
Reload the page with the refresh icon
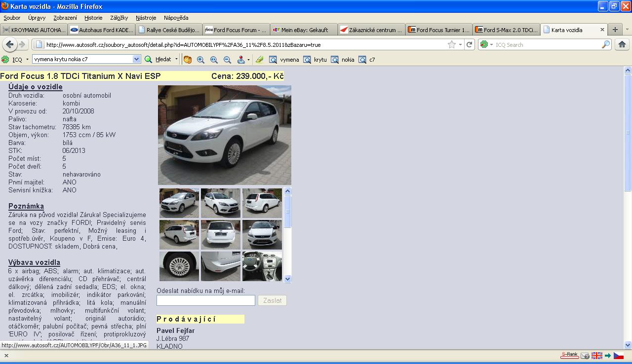coord(470,44)
